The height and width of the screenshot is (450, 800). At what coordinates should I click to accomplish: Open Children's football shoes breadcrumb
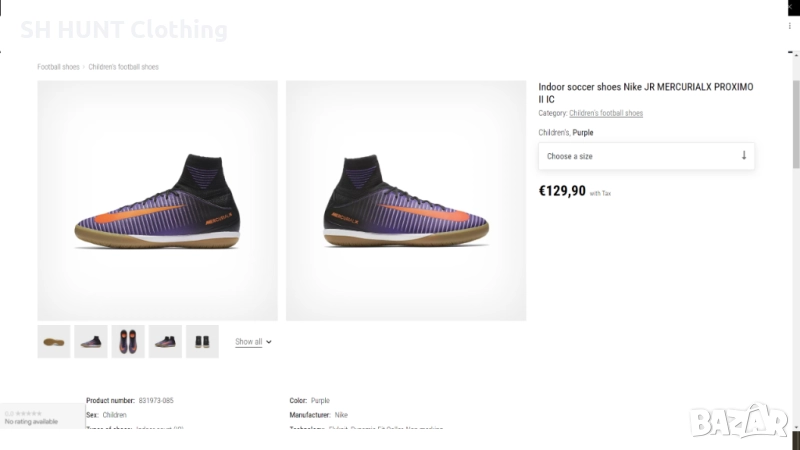123,67
